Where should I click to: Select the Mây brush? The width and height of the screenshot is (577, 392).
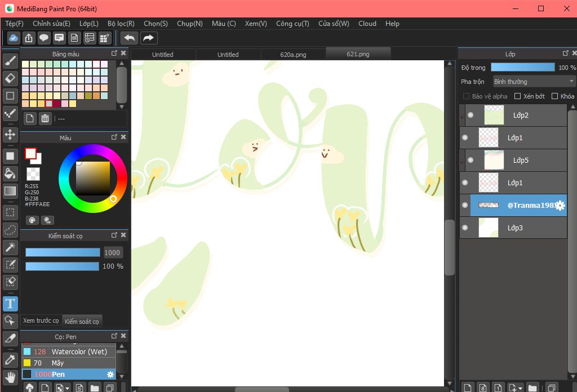[69, 363]
